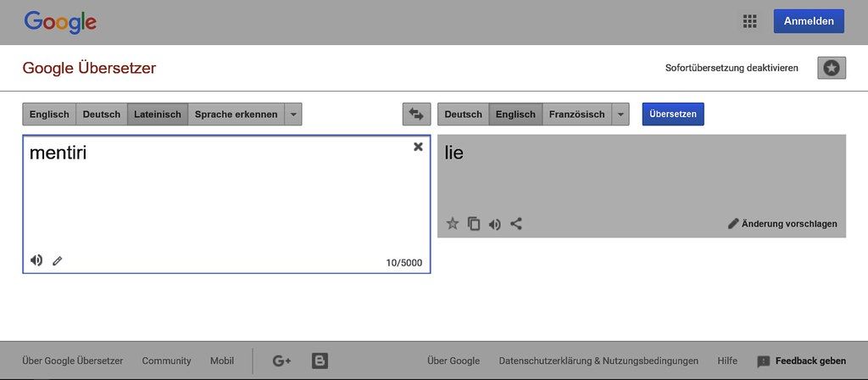Expand the target language dropdown
868x380 pixels.
(620, 115)
